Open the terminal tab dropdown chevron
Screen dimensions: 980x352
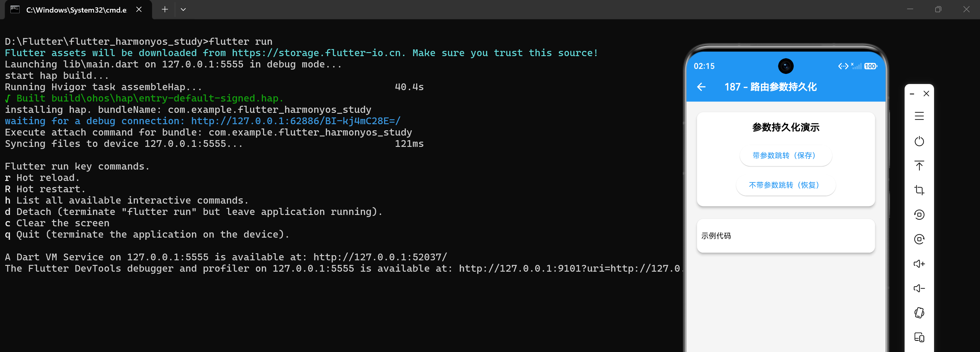coord(183,10)
